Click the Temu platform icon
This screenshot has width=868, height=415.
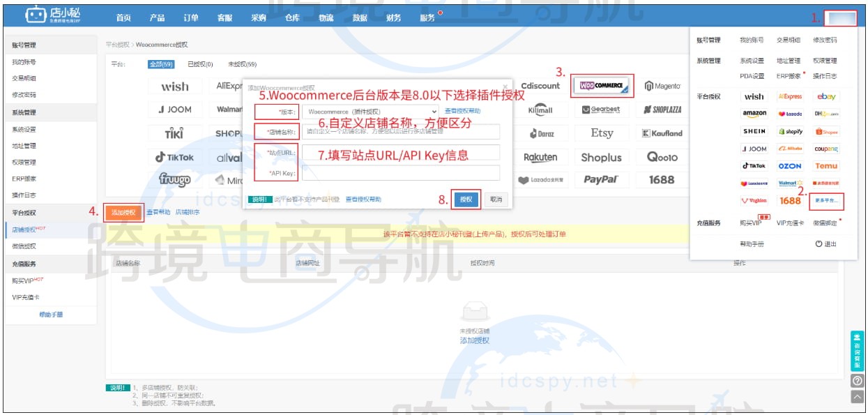[x=828, y=165]
